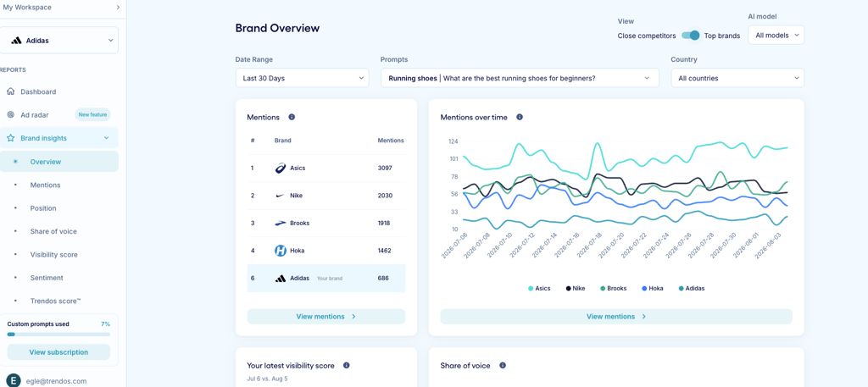Toggle Asics series in chart legend
The image size is (868, 387).
(x=539, y=289)
